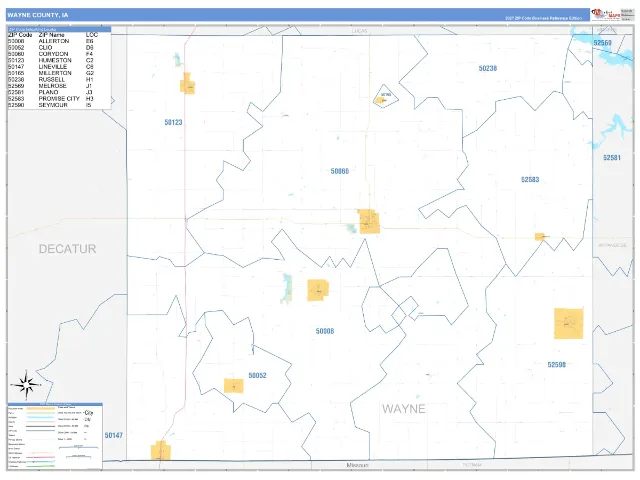
Task: Click the 52569 ZIP label on the map
Action: point(602,43)
